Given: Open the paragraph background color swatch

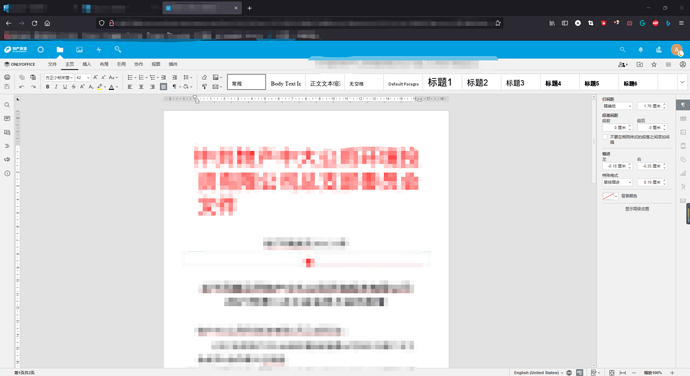Looking at the screenshot, I should click(610, 196).
